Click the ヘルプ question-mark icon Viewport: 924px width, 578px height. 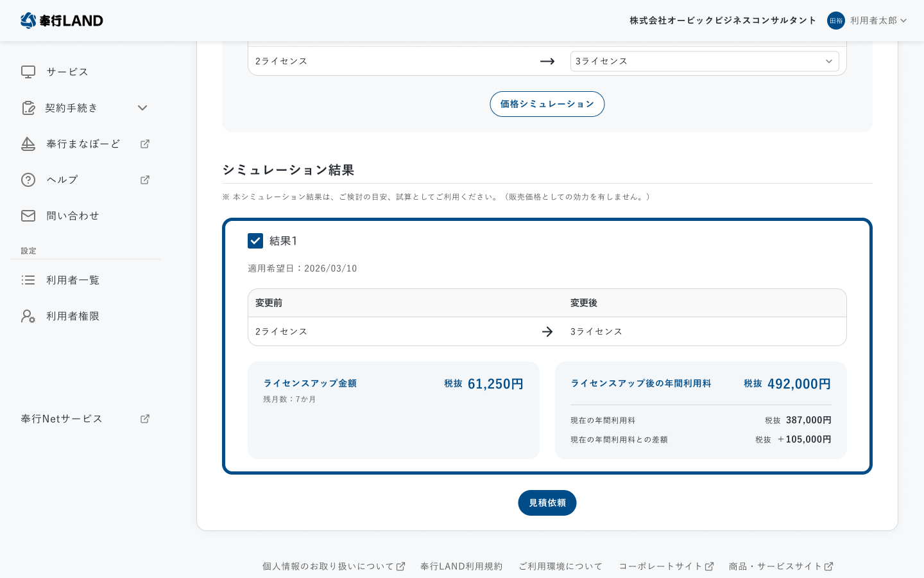[x=28, y=180]
